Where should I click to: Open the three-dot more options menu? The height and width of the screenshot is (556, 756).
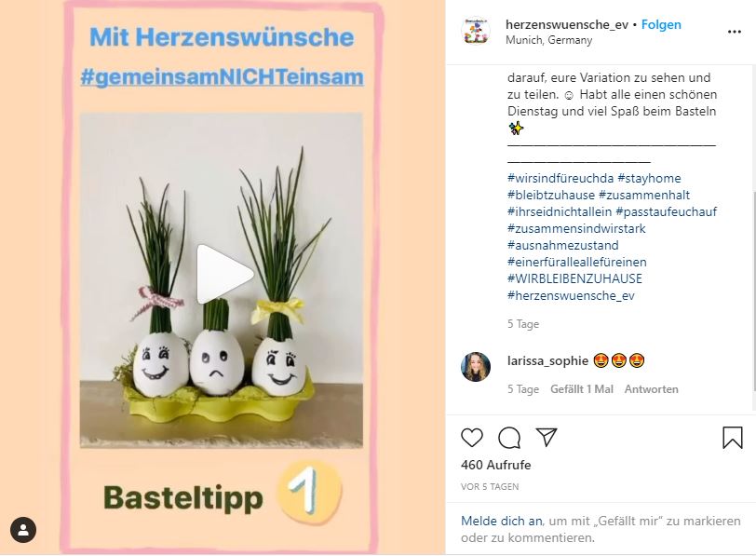point(735,32)
